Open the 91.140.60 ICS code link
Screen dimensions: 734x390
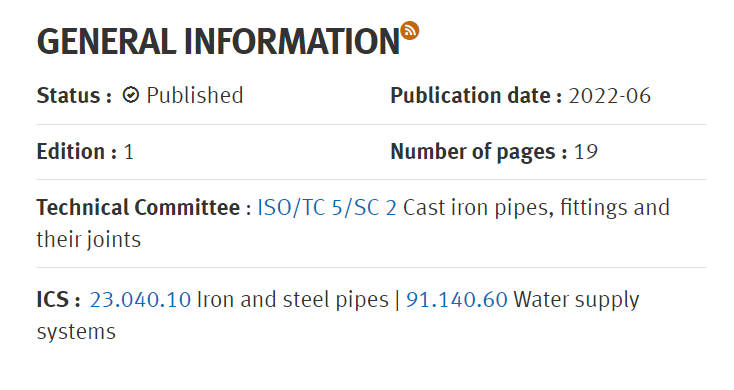click(456, 300)
